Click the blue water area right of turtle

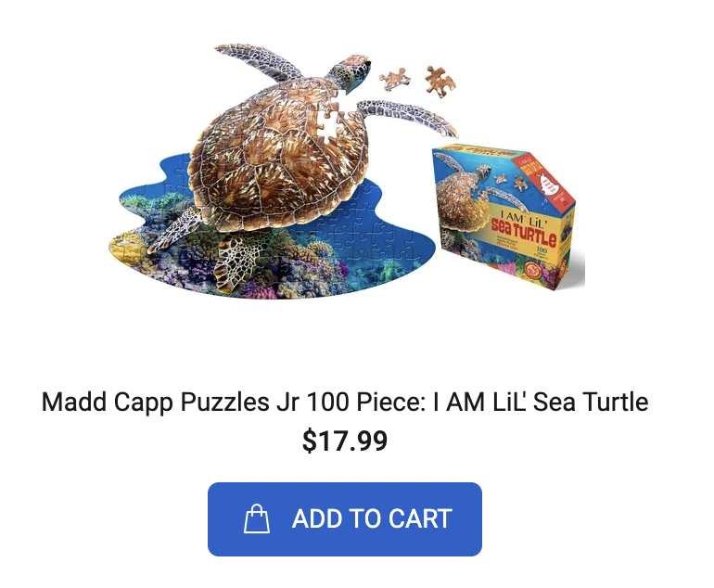[x=391, y=232]
